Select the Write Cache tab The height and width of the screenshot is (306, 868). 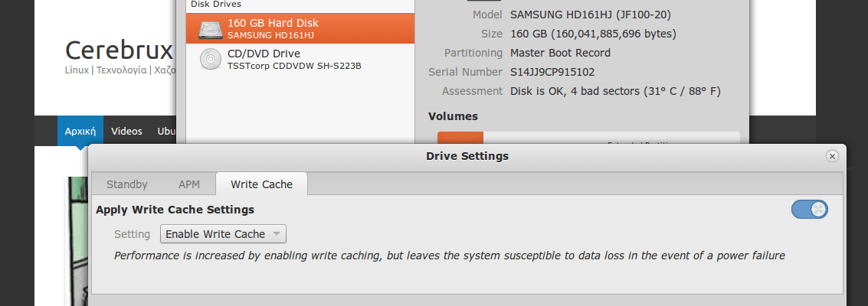pos(261,184)
